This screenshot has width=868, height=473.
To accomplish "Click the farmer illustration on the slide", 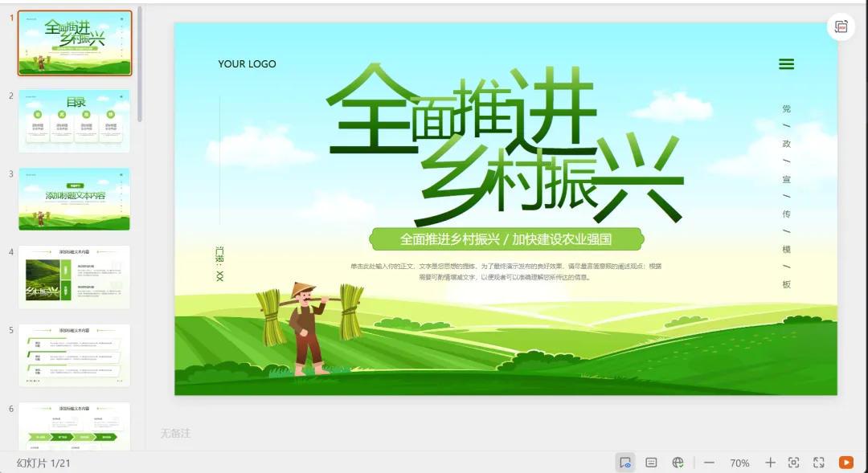I will [x=309, y=329].
